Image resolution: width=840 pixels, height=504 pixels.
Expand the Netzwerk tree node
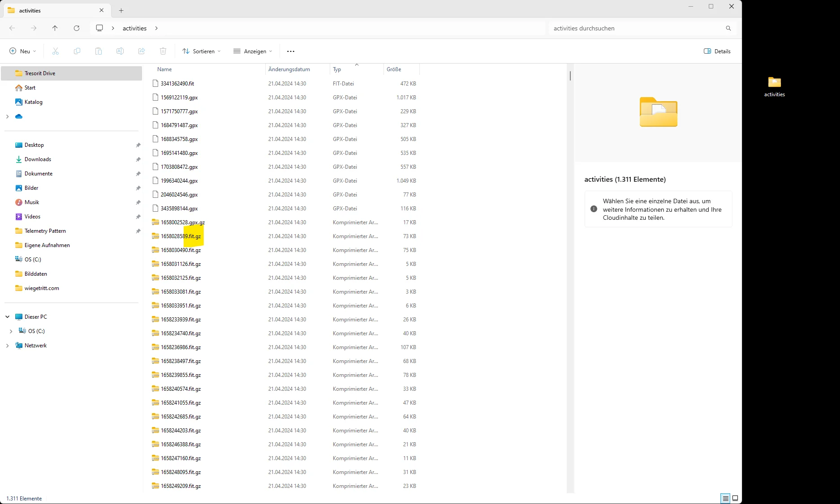point(7,346)
